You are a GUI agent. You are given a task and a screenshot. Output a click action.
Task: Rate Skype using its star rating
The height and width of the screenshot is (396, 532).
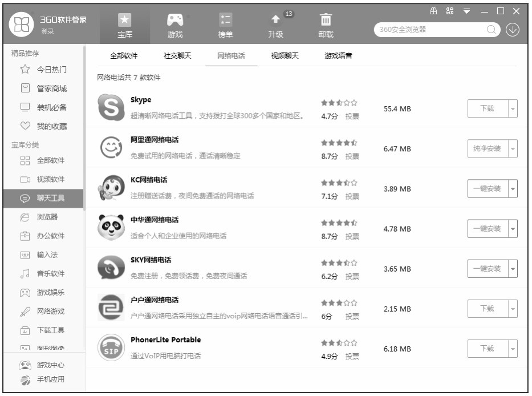(339, 103)
